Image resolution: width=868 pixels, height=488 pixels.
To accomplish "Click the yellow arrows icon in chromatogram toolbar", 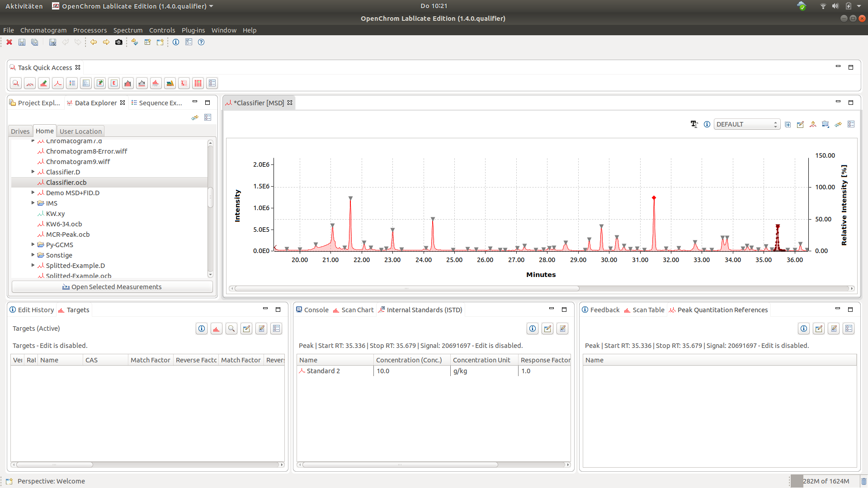I will (x=839, y=124).
